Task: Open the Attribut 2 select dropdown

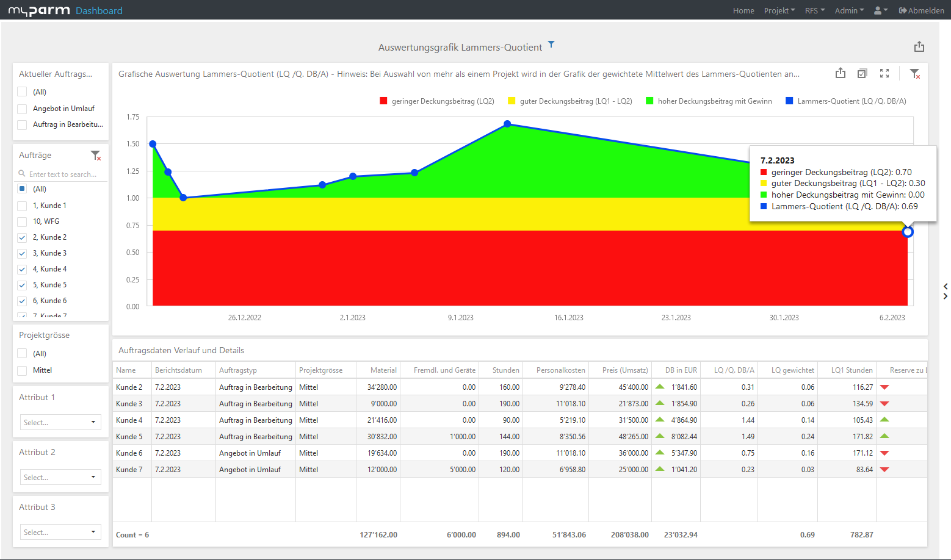Action: 60,477
